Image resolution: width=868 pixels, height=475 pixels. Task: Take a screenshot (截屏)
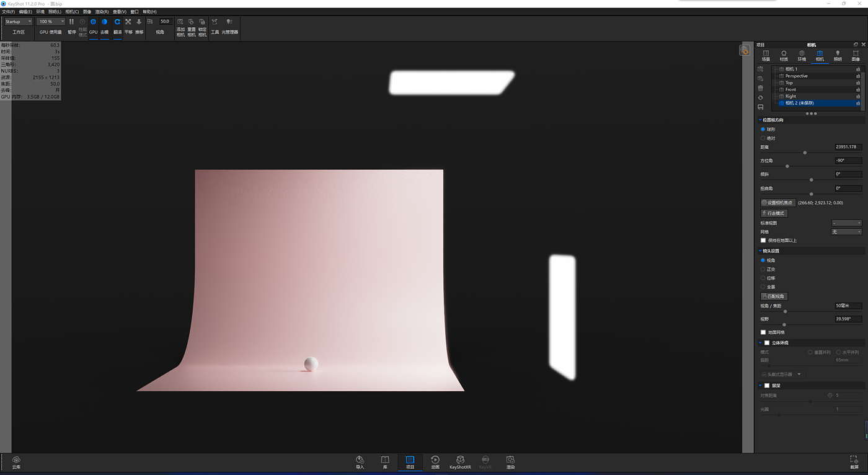click(854, 462)
